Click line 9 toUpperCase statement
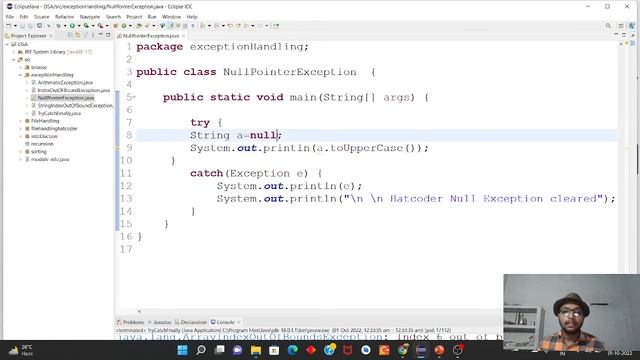The image size is (640, 360). 309,148
